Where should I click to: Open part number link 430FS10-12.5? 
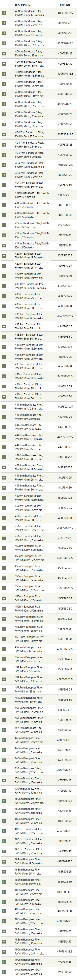(65, 286)
